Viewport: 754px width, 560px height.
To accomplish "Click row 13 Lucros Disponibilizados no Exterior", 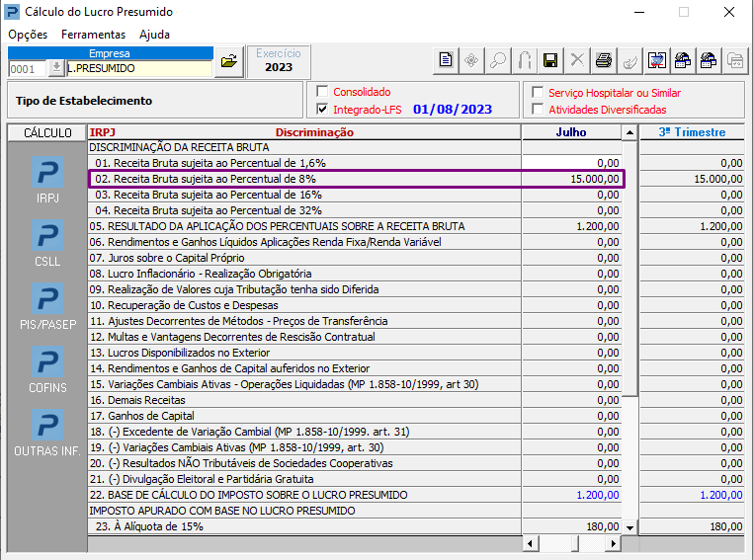I will [x=304, y=353].
